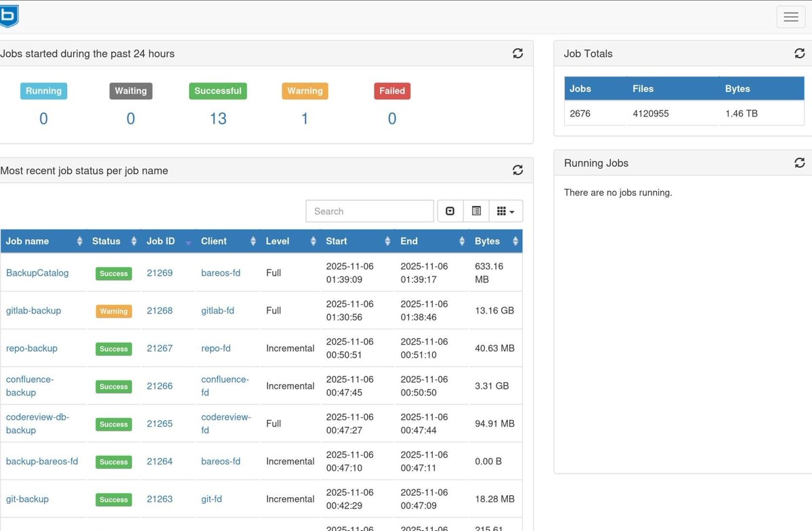Screen dimensions: 812x531
Task: Click the Running jobs badge
Action: point(43,91)
